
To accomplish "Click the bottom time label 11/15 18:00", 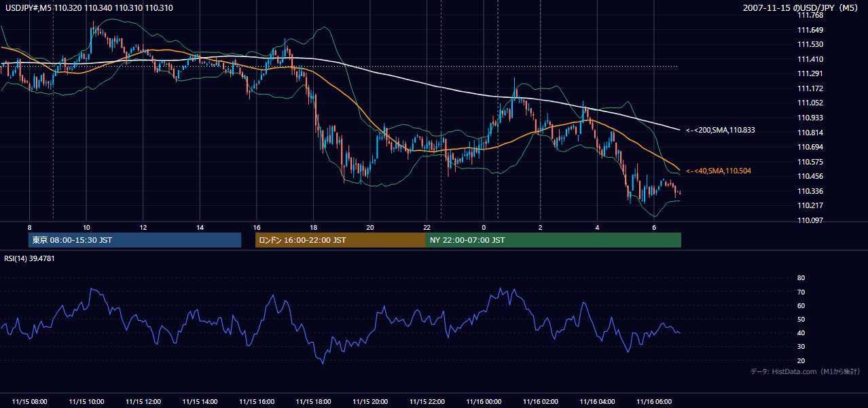I will coord(313,402).
